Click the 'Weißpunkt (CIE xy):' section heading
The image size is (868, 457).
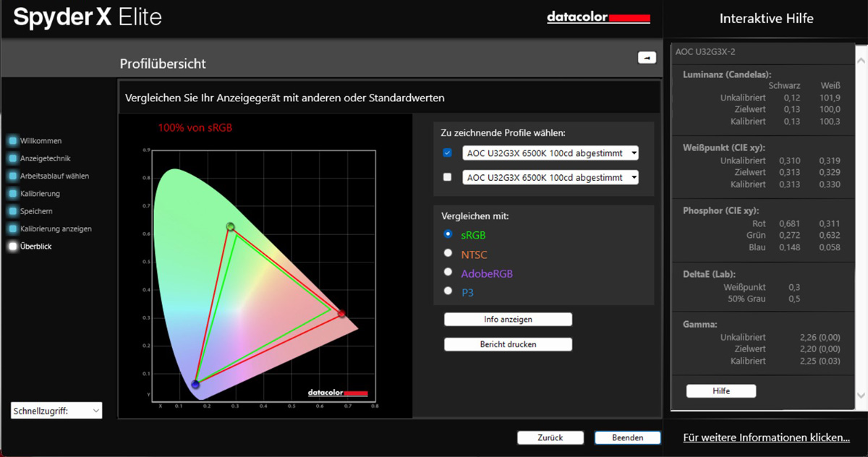click(x=724, y=148)
